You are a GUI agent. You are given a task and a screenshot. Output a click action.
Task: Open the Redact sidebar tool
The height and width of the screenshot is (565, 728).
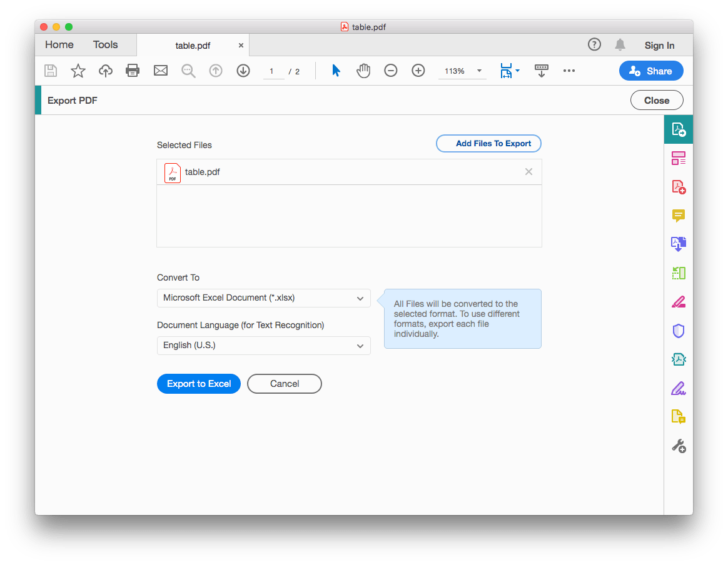(x=679, y=302)
